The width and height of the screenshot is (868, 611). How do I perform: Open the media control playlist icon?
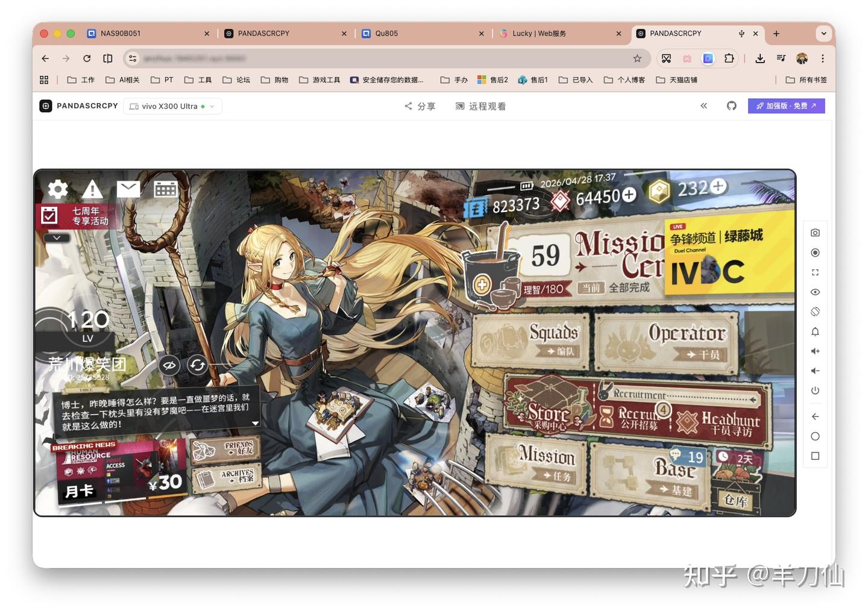click(781, 58)
